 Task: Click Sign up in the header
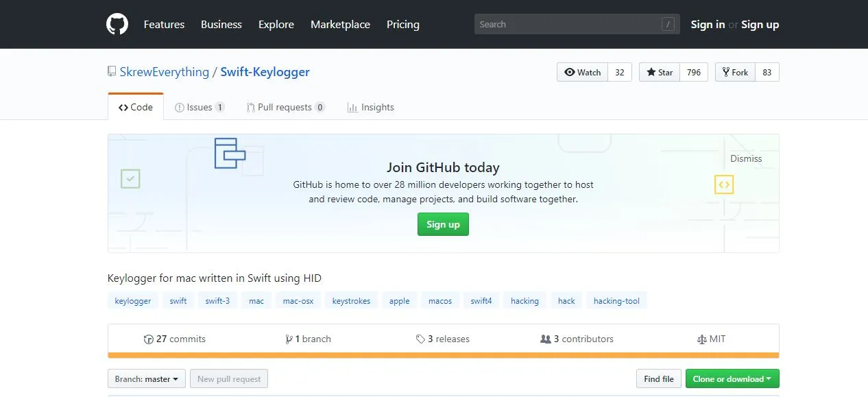(x=760, y=24)
